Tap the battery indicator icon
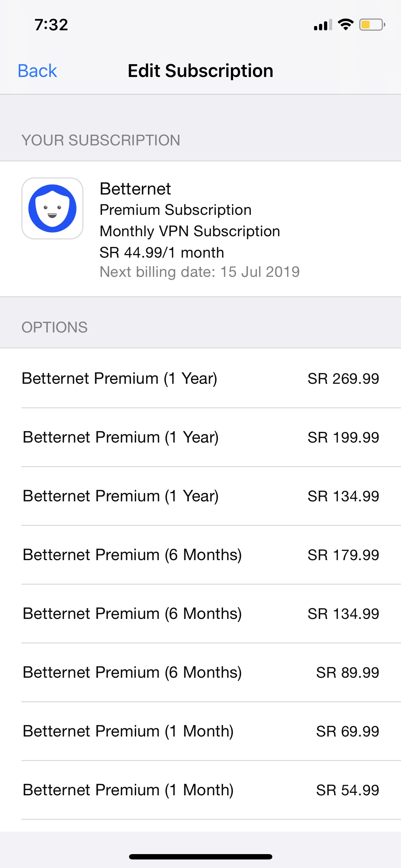Screen dimensions: 401x868 point(372,25)
